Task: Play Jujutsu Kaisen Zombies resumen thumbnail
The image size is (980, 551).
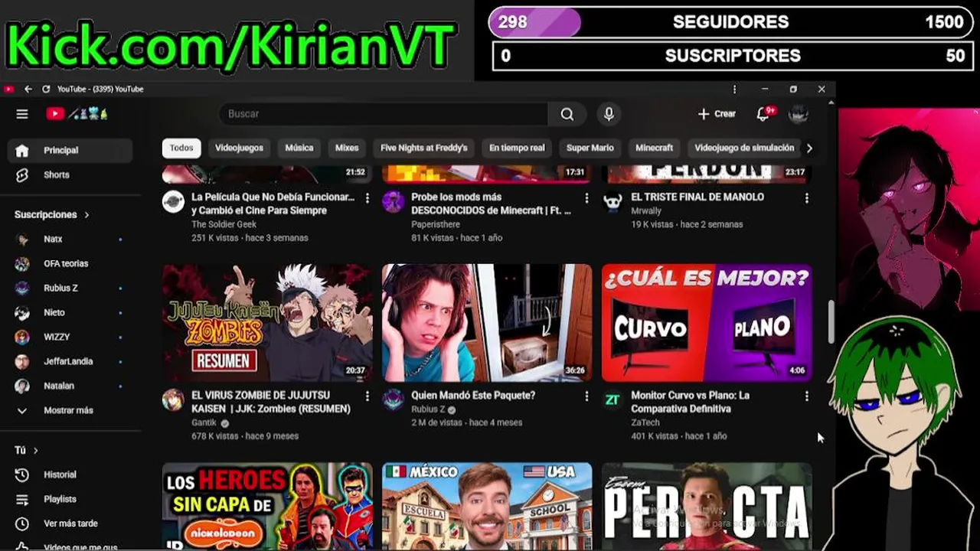Action: click(x=267, y=322)
